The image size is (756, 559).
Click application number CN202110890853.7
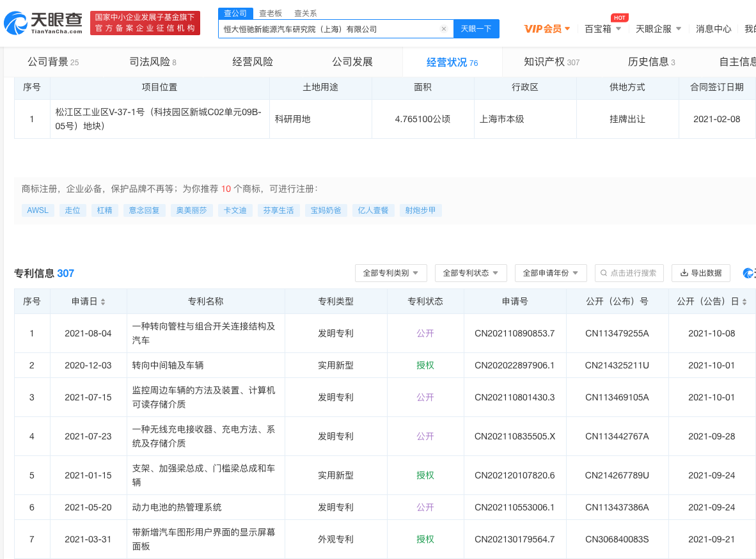pyautogui.click(x=514, y=333)
